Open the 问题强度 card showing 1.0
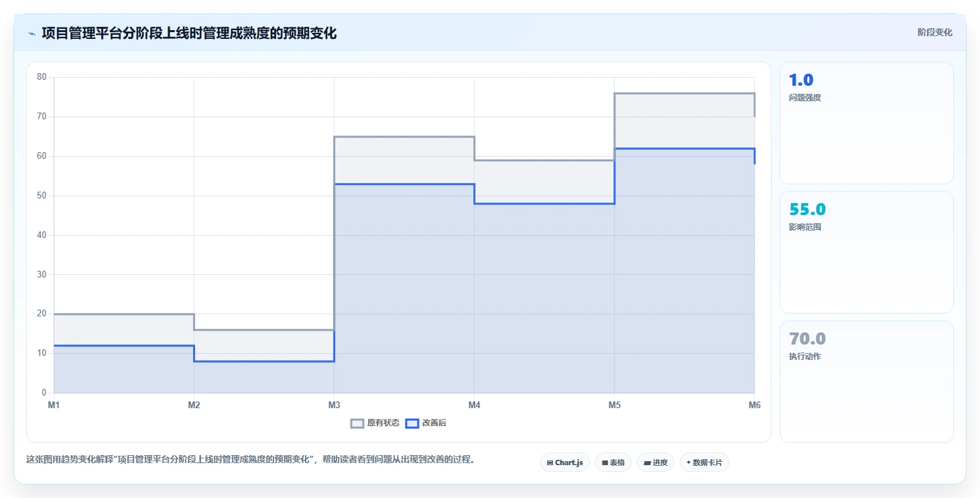 [866, 123]
